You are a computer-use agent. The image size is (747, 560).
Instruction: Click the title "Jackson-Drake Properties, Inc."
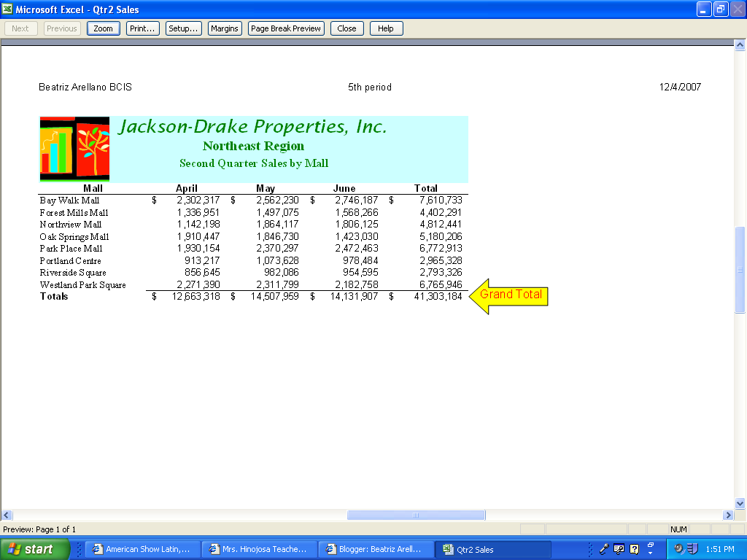click(252, 127)
